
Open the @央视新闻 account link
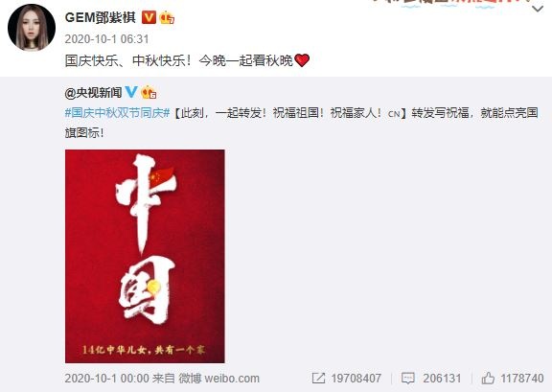[93, 93]
